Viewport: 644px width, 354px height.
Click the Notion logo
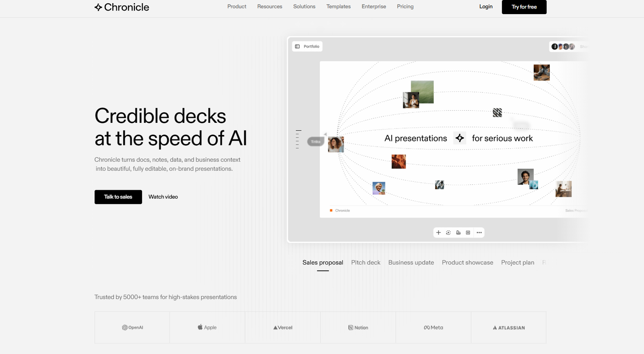tap(358, 328)
